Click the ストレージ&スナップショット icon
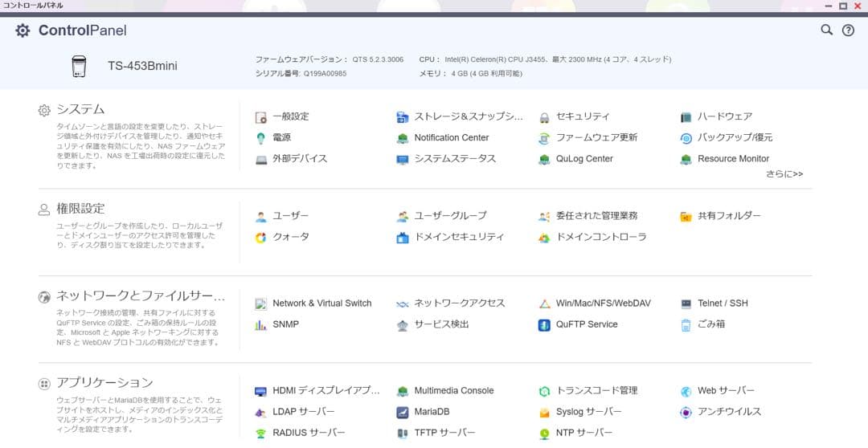 coord(403,117)
